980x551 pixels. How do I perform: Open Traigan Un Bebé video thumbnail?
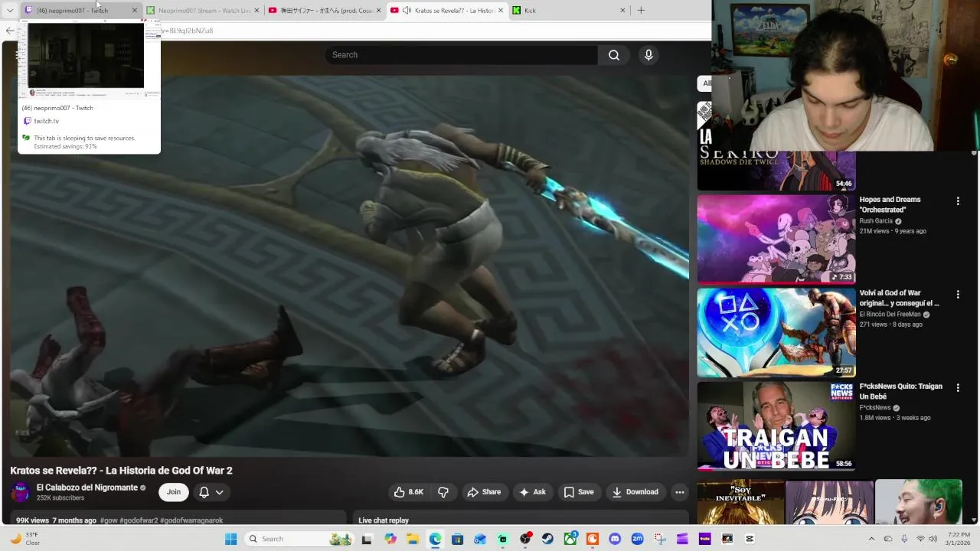pyautogui.click(x=776, y=425)
